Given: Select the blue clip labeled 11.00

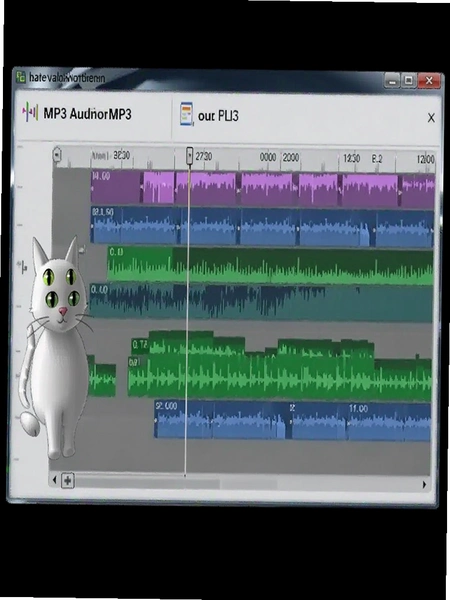Looking at the screenshot, I should click(388, 421).
